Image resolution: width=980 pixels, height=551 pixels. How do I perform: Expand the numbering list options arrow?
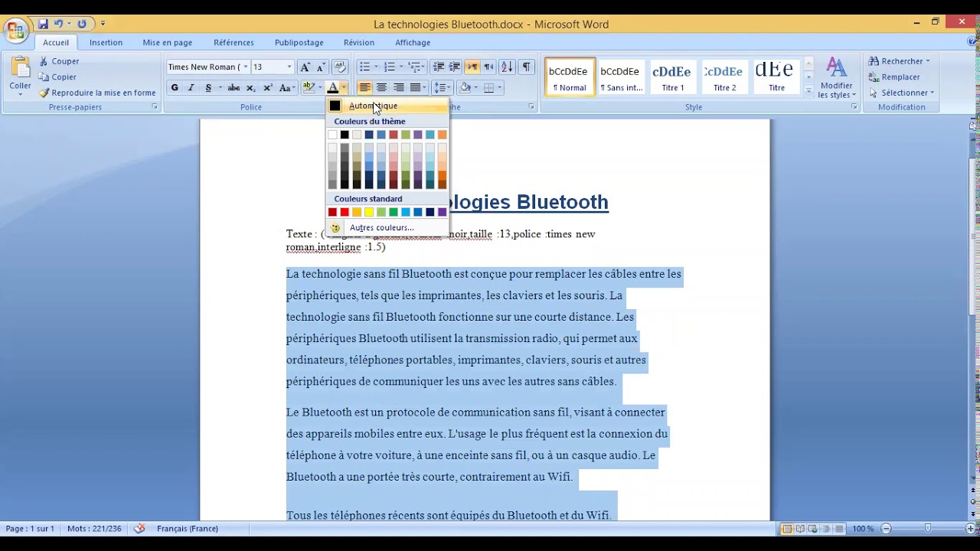401,67
